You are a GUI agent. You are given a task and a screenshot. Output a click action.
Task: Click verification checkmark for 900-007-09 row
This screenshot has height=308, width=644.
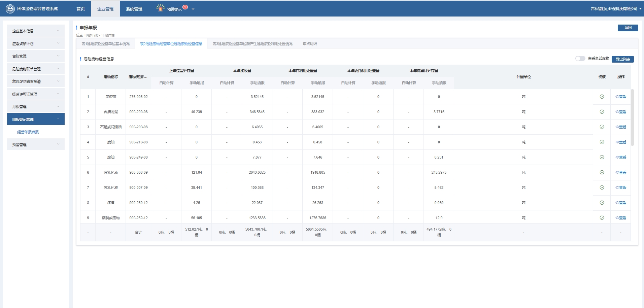[x=602, y=187]
